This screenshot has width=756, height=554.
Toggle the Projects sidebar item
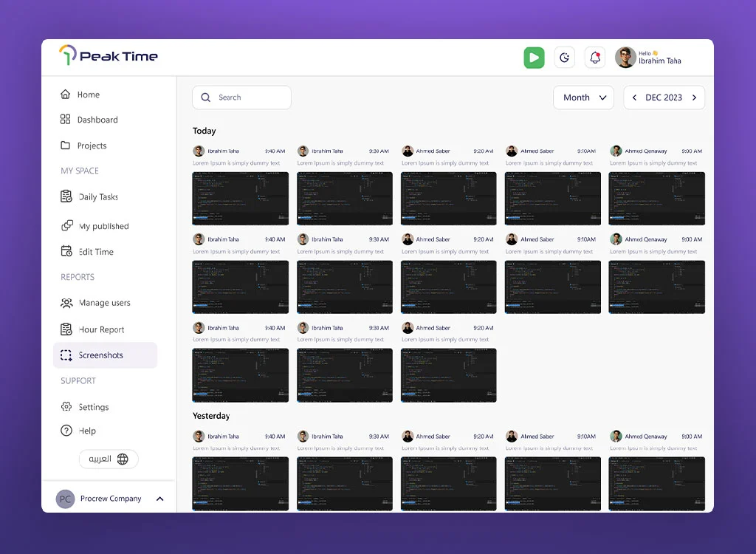click(x=92, y=146)
